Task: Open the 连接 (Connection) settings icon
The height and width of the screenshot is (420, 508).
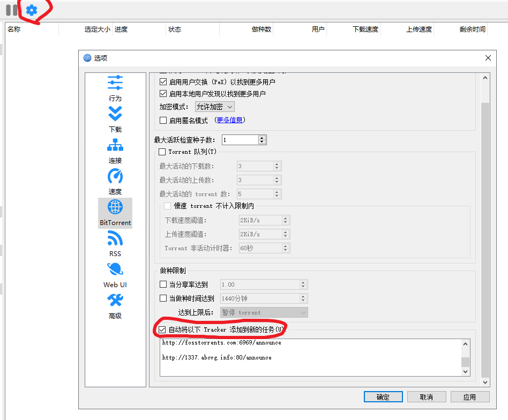Action: tap(115, 145)
